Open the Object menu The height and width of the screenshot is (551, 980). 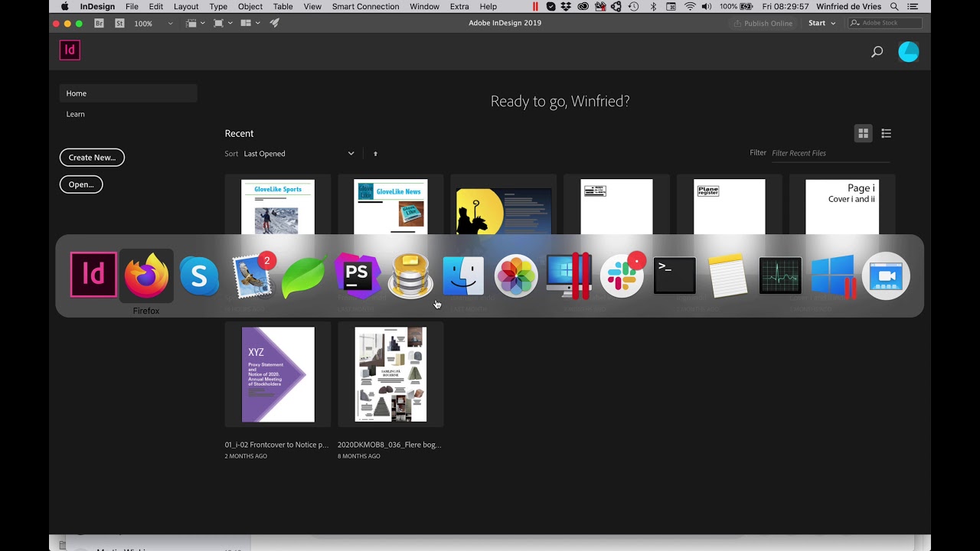point(250,6)
